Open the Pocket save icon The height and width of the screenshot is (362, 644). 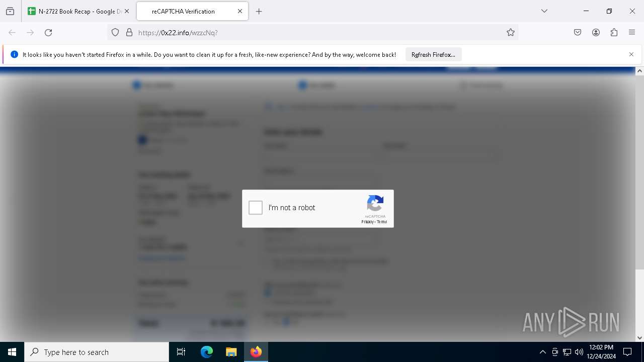[x=578, y=32]
